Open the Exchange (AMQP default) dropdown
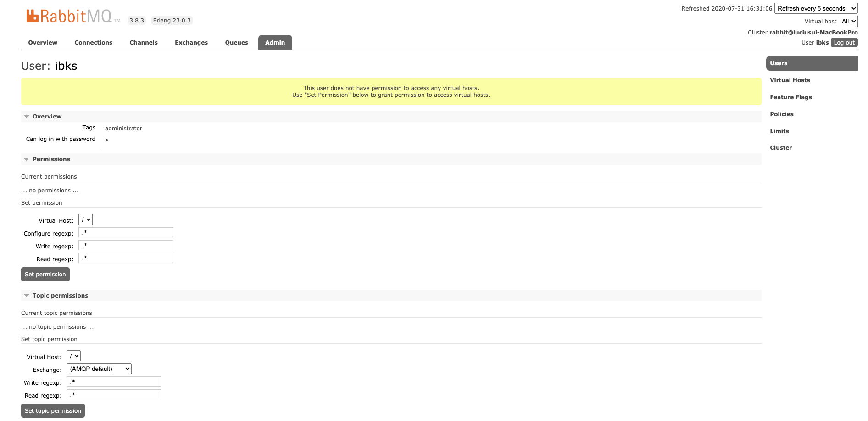 [99, 369]
